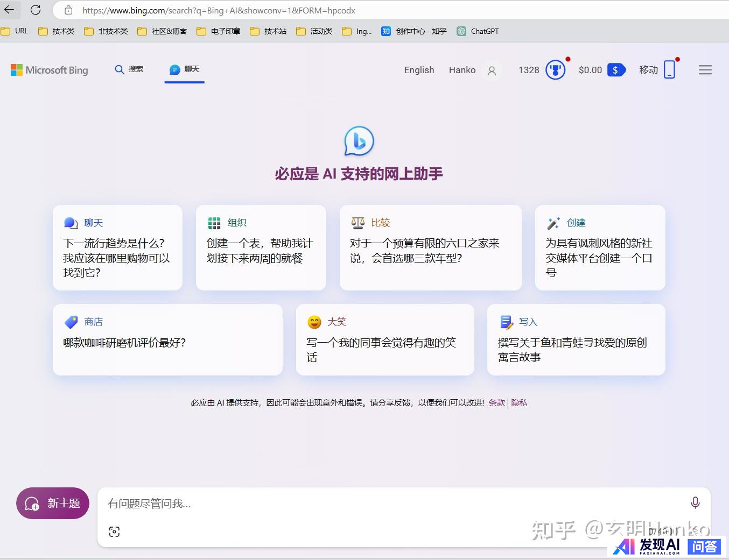Expand the 电子印章 bookmarks folder
Image resolution: width=729 pixels, height=560 pixels.
coord(219,31)
